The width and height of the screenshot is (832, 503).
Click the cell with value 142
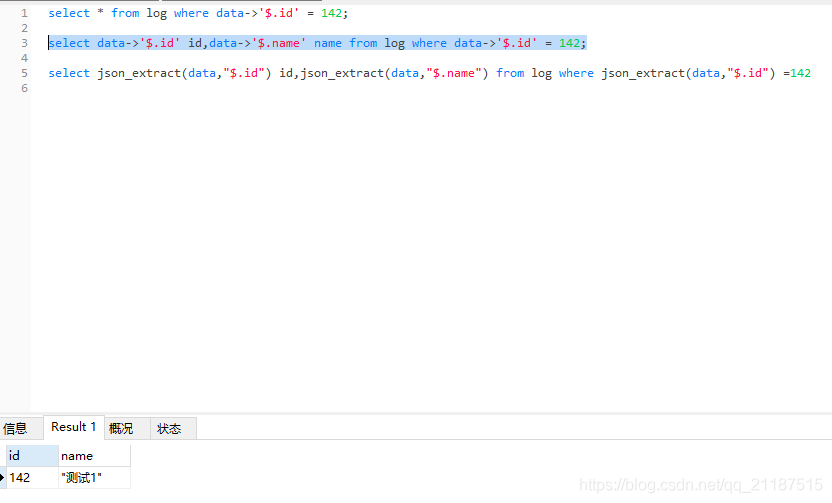tap(32, 478)
